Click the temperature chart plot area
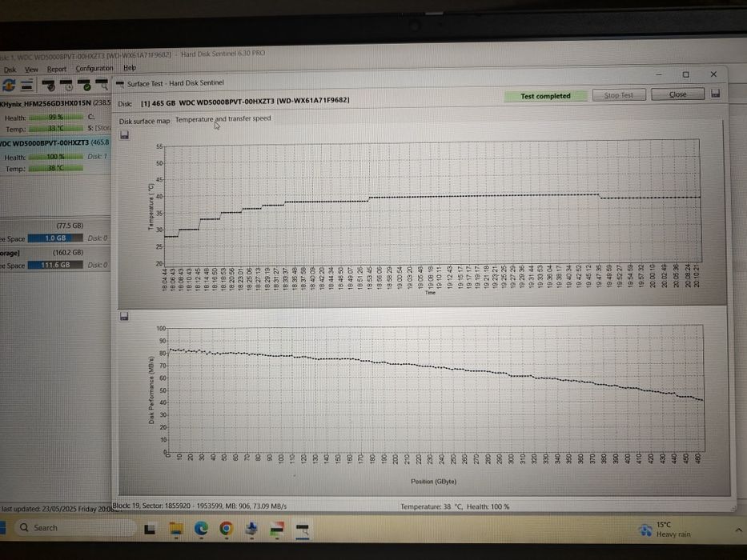747x560 pixels. pyautogui.click(x=432, y=202)
